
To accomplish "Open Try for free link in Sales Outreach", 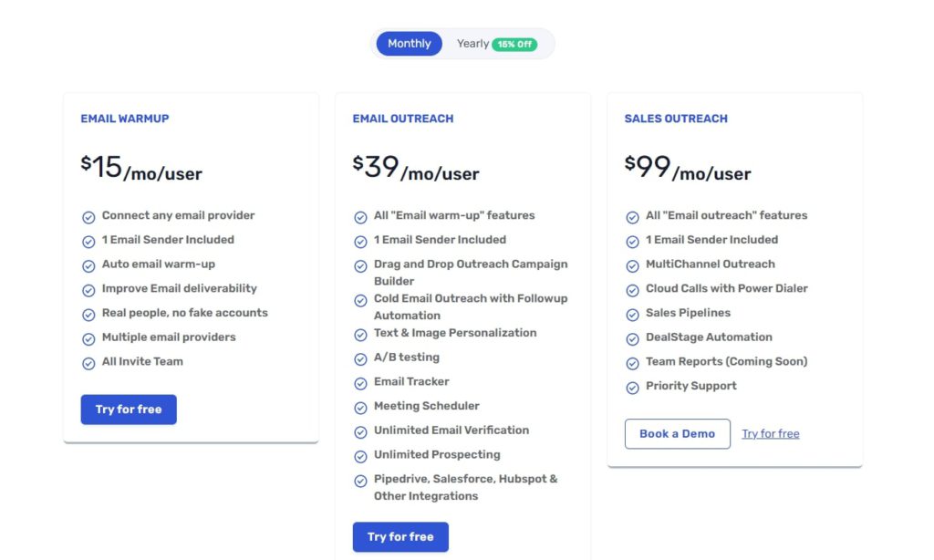I will pos(770,434).
